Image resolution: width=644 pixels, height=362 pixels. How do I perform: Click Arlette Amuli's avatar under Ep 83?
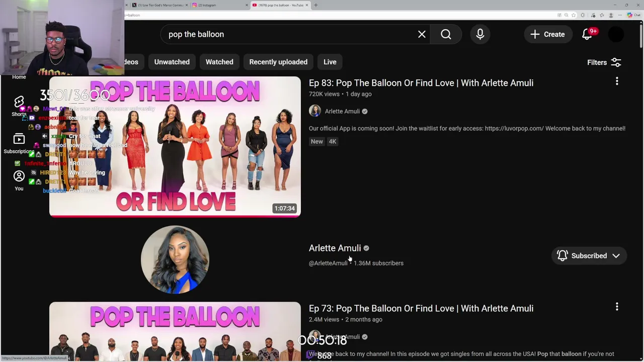[315, 111]
